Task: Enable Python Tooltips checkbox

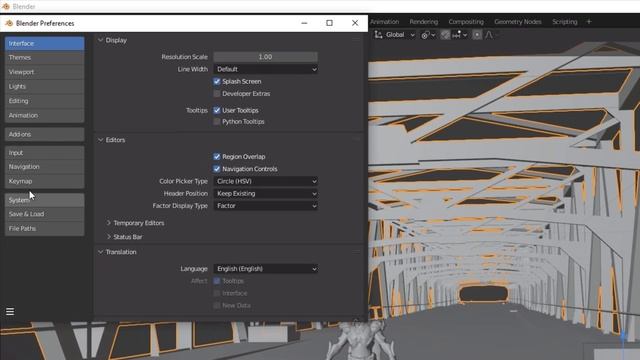Action: [x=217, y=122]
